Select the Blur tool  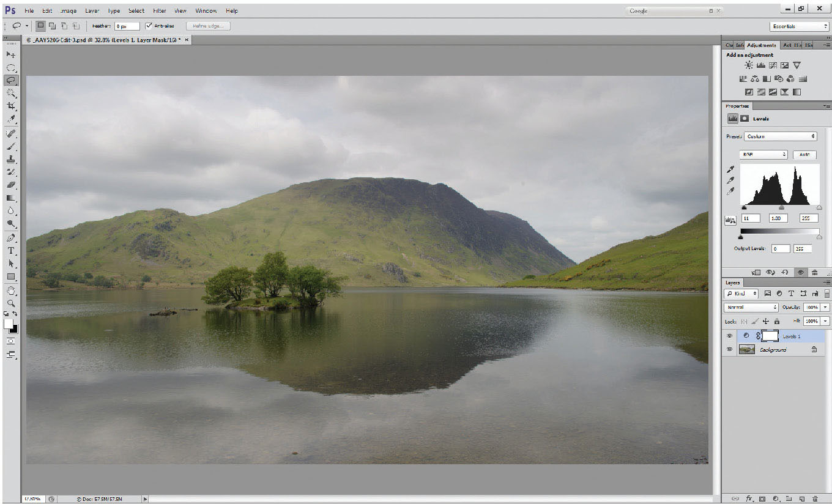point(11,211)
